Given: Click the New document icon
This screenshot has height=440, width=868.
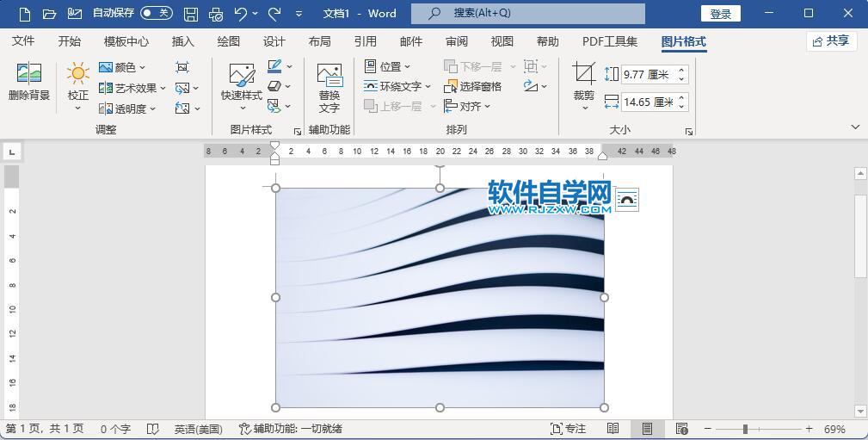Looking at the screenshot, I should [24, 14].
